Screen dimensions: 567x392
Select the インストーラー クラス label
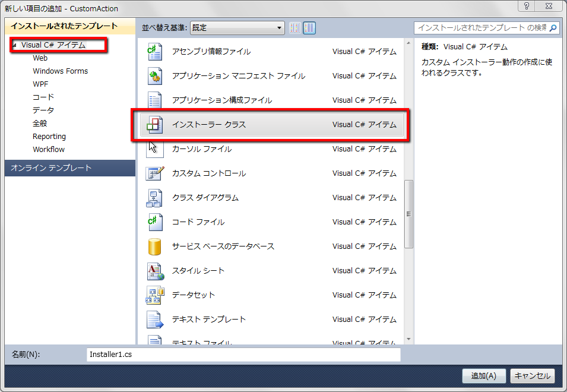209,125
